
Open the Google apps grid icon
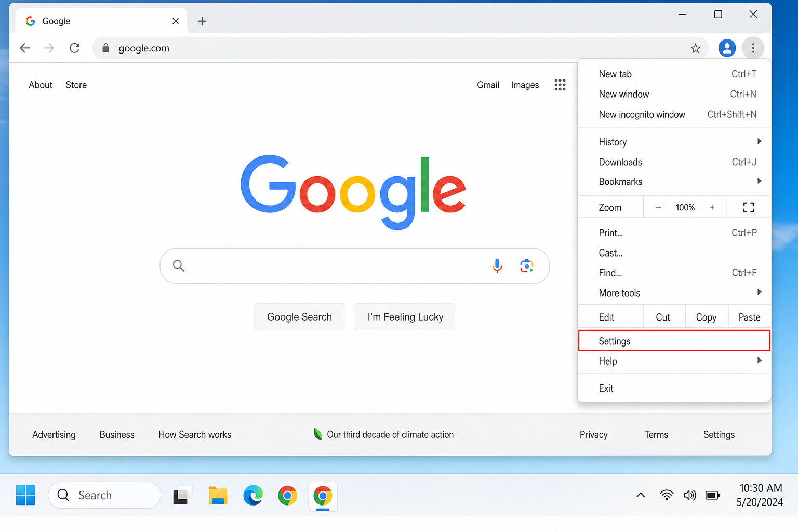pos(560,85)
